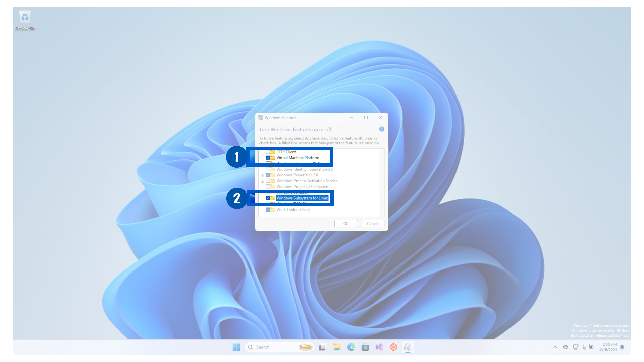Click the help question mark icon

pyautogui.click(x=381, y=129)
